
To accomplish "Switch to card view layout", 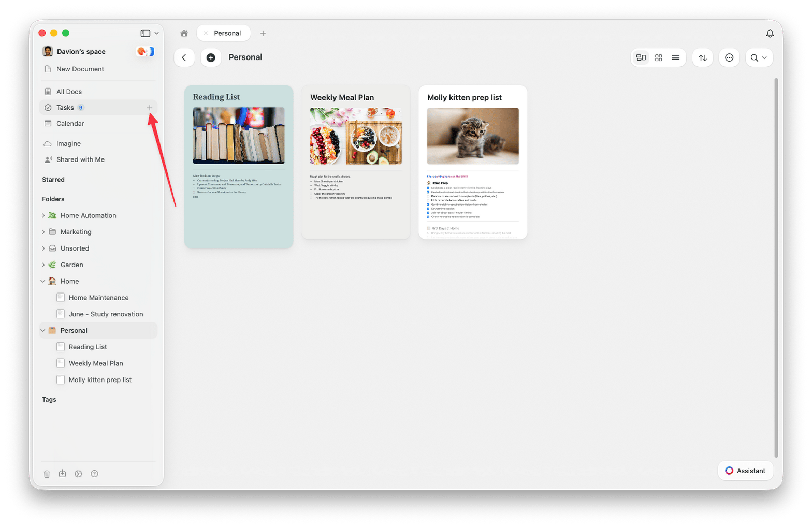I will click(x=641, y=58).
